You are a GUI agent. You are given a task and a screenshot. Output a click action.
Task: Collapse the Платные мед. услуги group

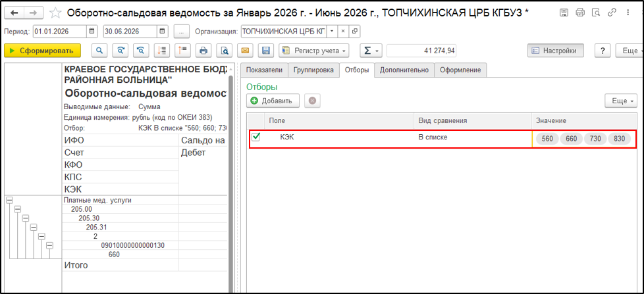click(9, 200)
